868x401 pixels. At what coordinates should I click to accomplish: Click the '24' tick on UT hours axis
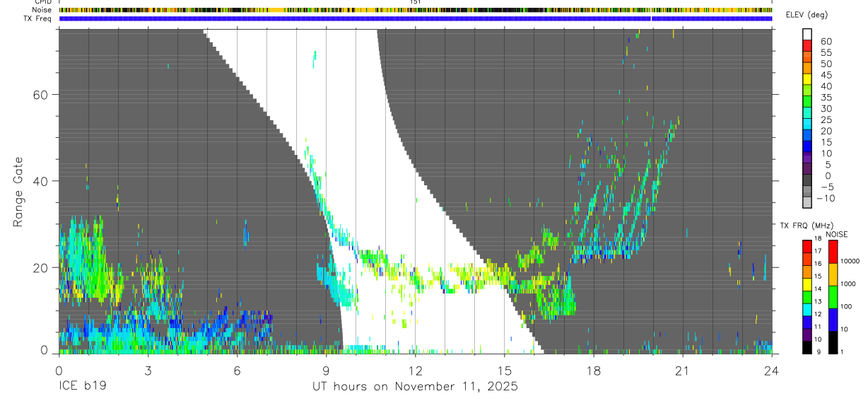click(x=772, y=370)
